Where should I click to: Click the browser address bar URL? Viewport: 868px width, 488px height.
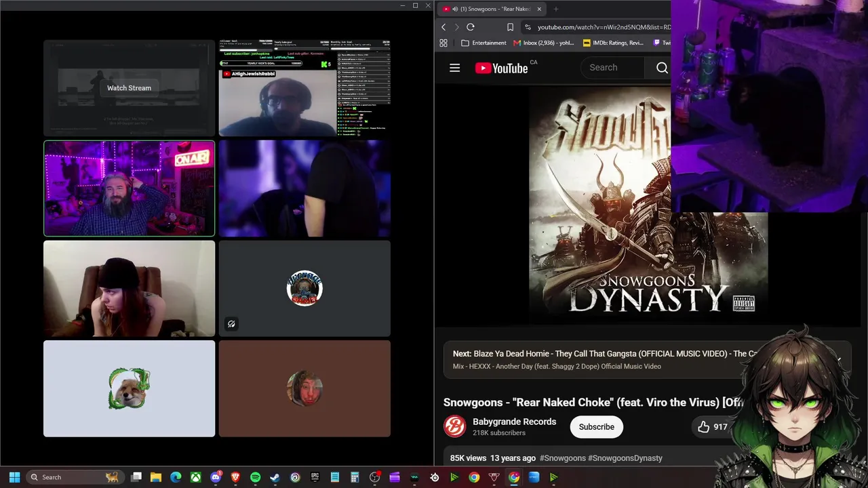pos(604,27)
